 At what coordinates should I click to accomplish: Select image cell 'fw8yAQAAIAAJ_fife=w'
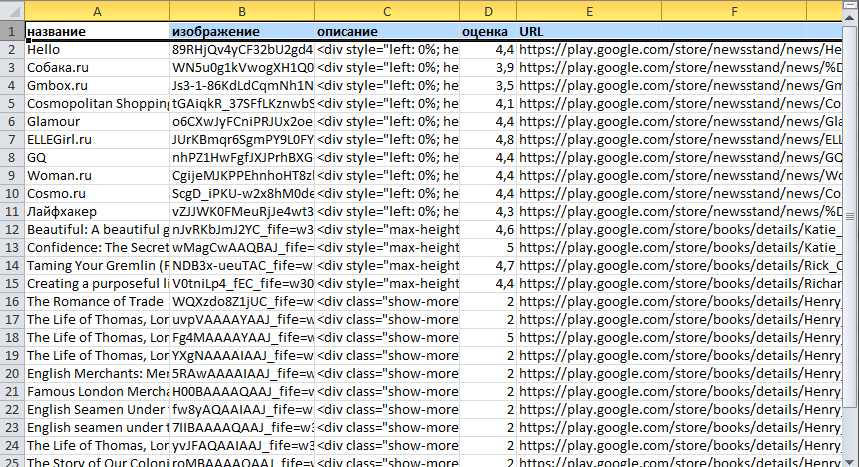(242, 409)
